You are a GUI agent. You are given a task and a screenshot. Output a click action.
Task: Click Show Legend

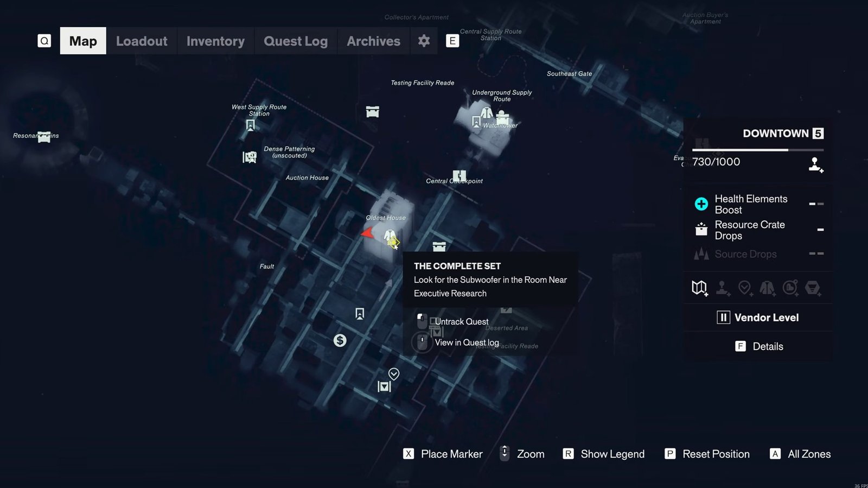pos(603,454)
